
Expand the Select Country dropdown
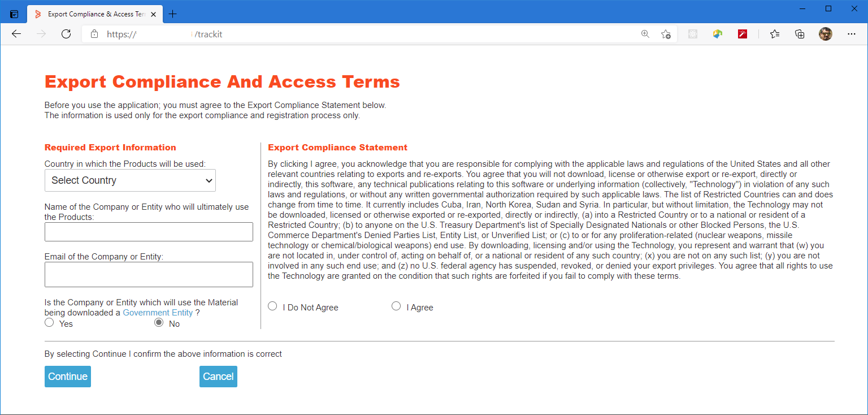(130, 180)
